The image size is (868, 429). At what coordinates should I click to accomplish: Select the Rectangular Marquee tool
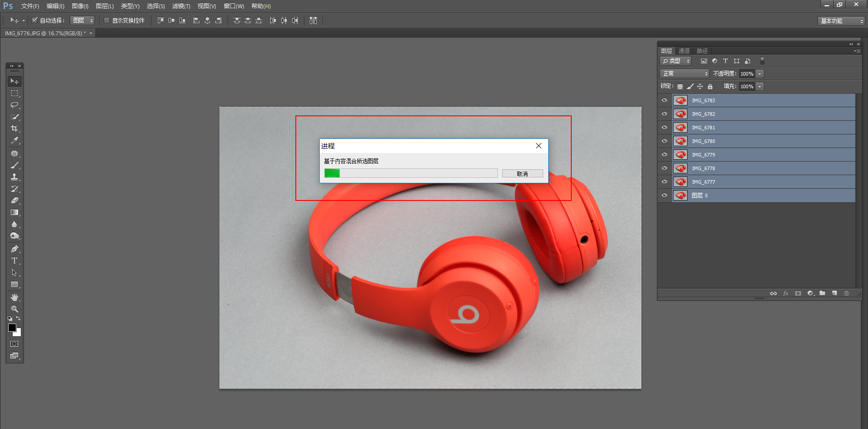14,93
